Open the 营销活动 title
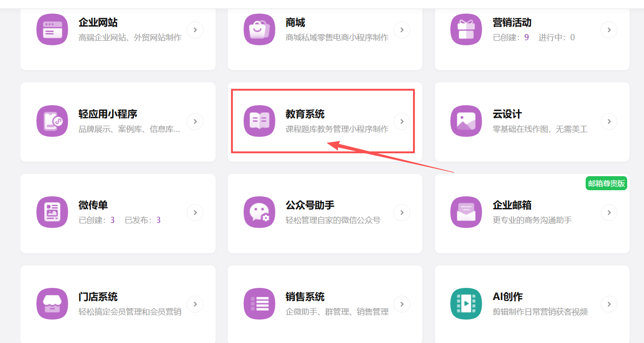 point(512,22)
